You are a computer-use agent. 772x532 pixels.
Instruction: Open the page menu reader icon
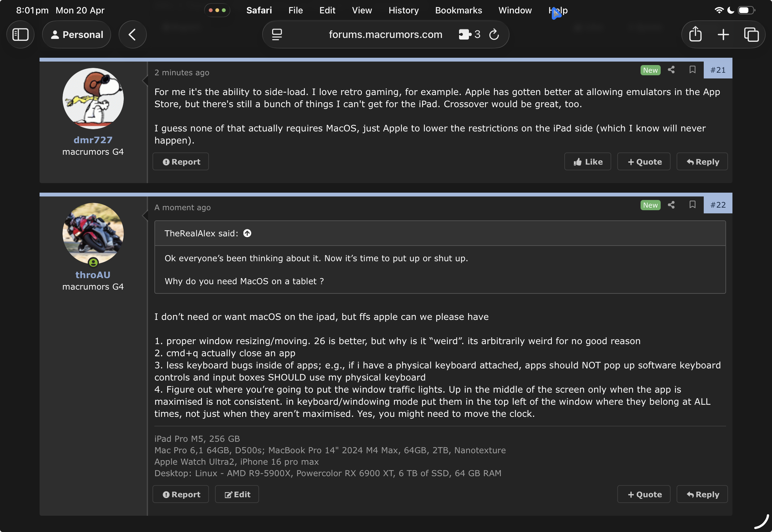click(277, 34)
